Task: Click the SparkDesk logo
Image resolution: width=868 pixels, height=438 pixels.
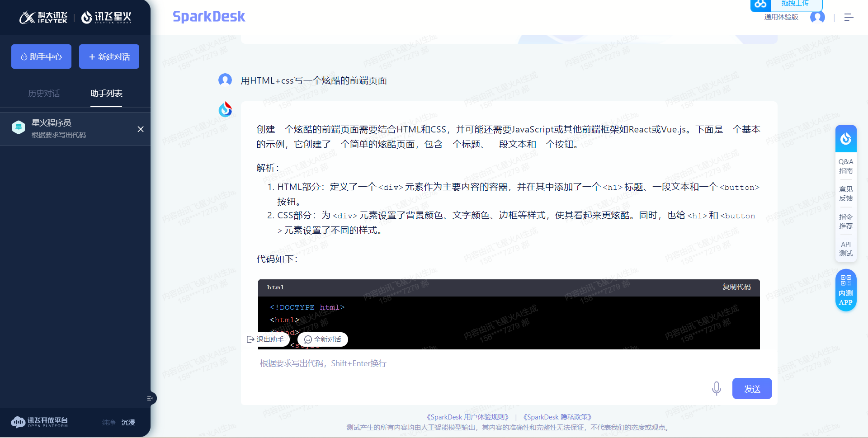Action: 208,17
